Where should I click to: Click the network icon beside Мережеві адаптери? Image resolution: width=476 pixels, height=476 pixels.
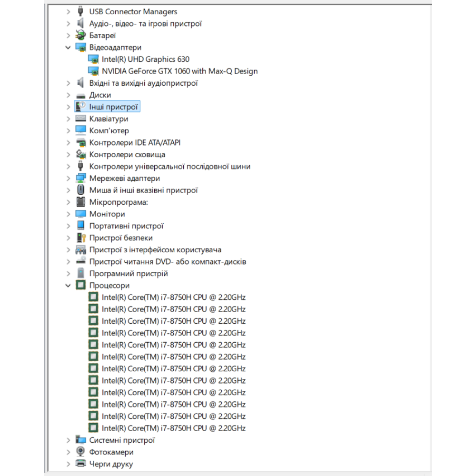point(81,178)
